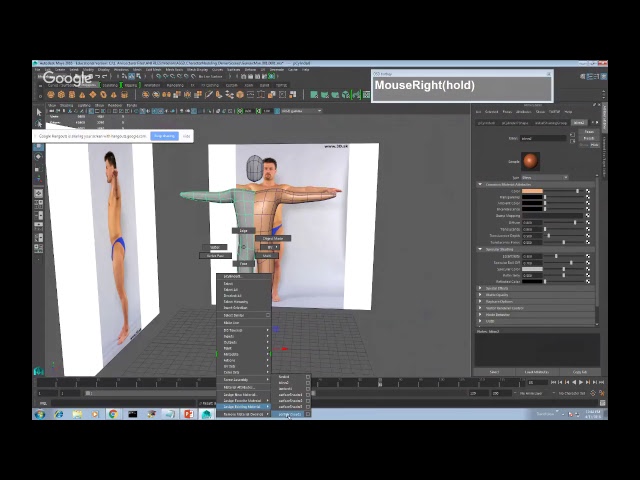Click the Focus button in Attribute Editor
The image size is (640, 480).
tap(589, 132)
